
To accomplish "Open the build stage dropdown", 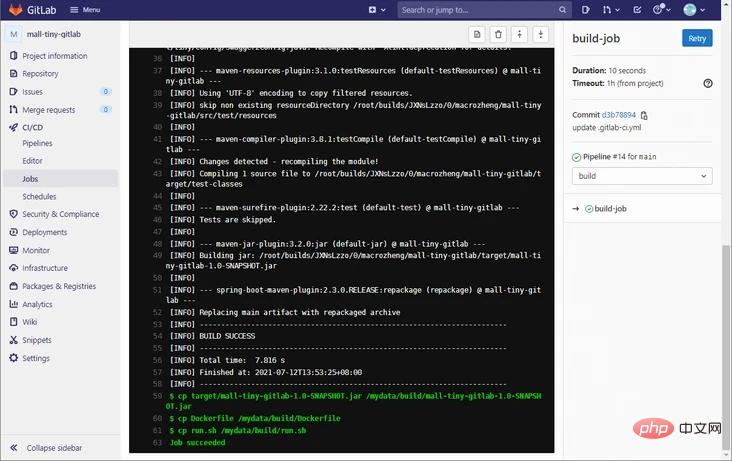I will point(642,176).
